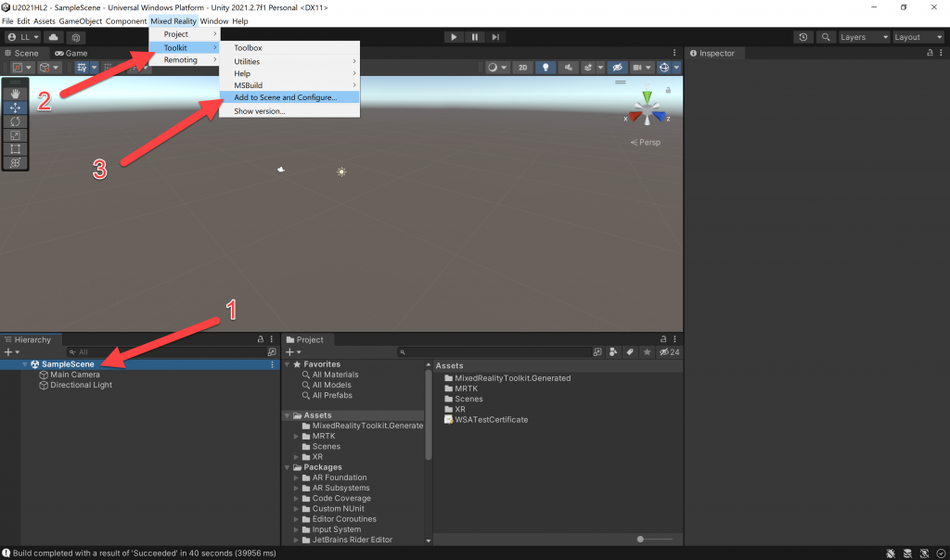Select the Rect transform tool
This screenshot has width=950, height=560.
tap(15, 149)
